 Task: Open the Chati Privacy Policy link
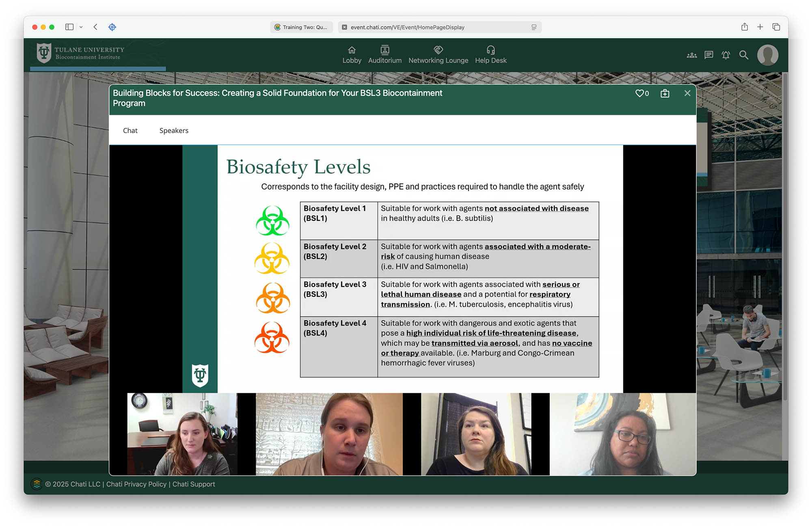(x=136, y=484)
